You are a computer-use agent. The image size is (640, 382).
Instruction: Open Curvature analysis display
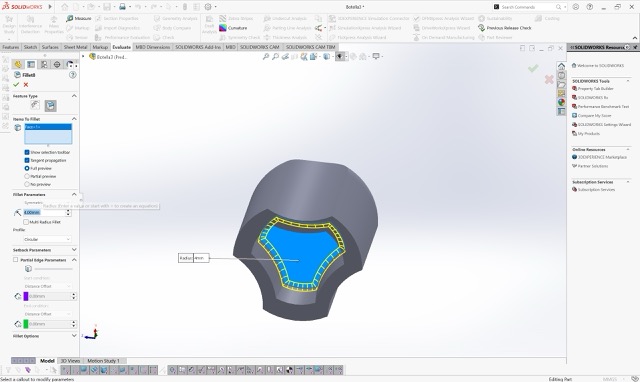233,28
